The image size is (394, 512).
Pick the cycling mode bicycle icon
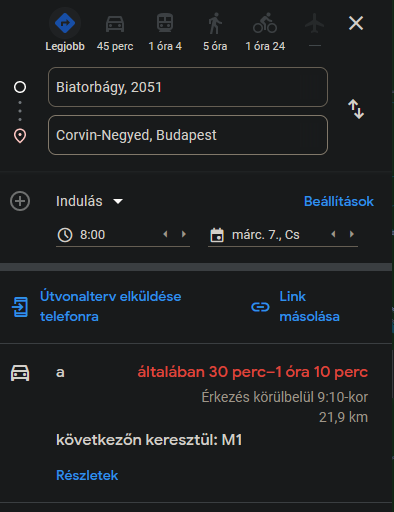click(x=265, y=23)
